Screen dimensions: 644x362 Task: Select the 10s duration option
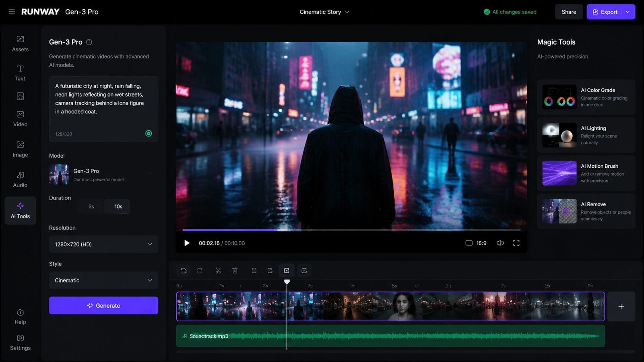tap(117, 206)
